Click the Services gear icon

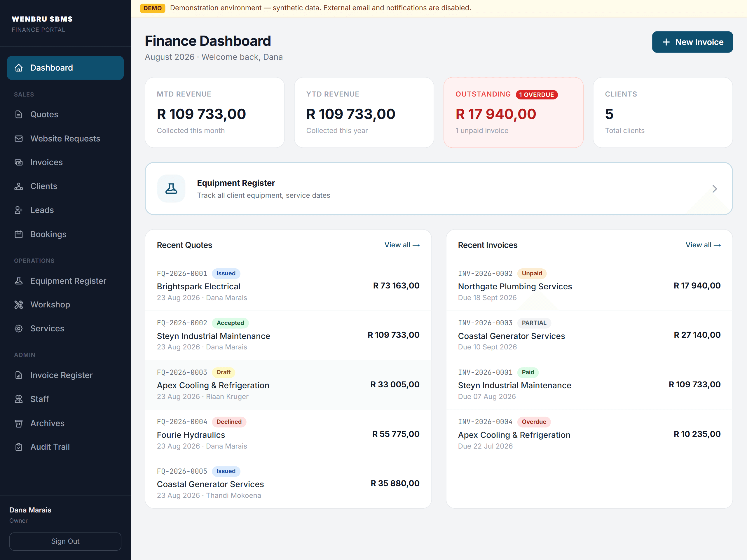[19, 329]
